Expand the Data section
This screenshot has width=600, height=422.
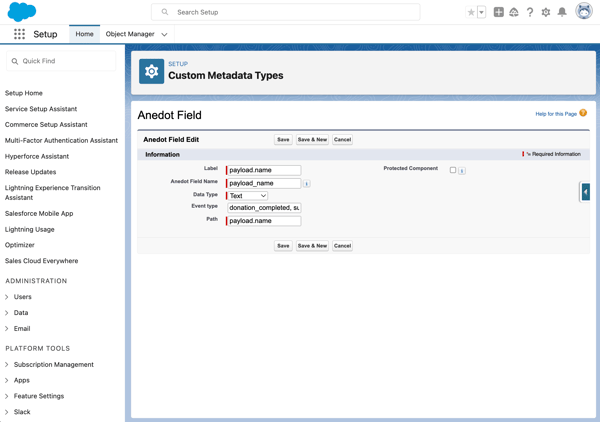click(x=7, y=313)
